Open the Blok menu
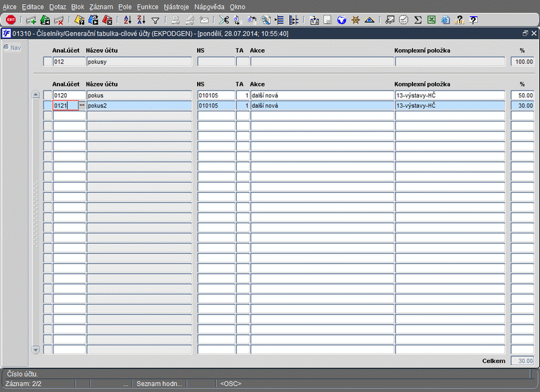The width and height of the screenshot is (540, 392). pos(78,7)
